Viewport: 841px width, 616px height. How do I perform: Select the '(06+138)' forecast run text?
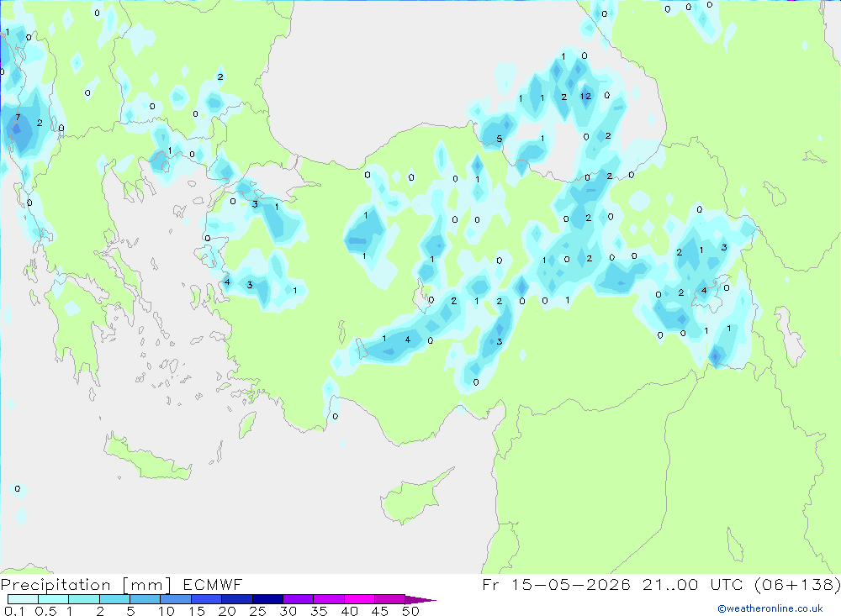[x=797, y=584]
